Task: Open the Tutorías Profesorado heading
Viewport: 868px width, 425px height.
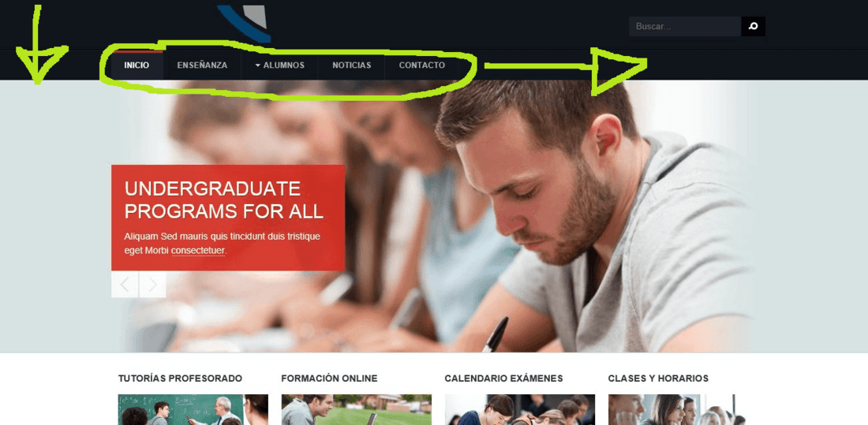Action: (180, 378)
